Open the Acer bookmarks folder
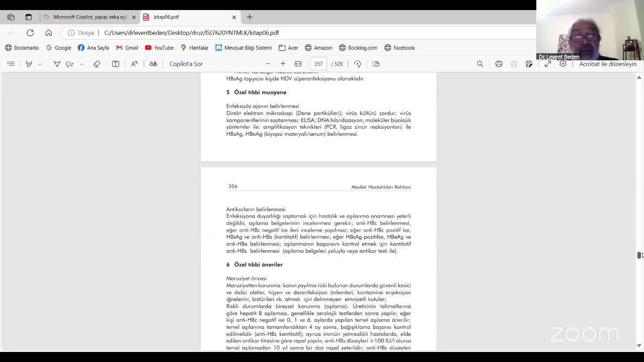Image resolution: width=644 pixels, height=362 pixels. point(288,48)
